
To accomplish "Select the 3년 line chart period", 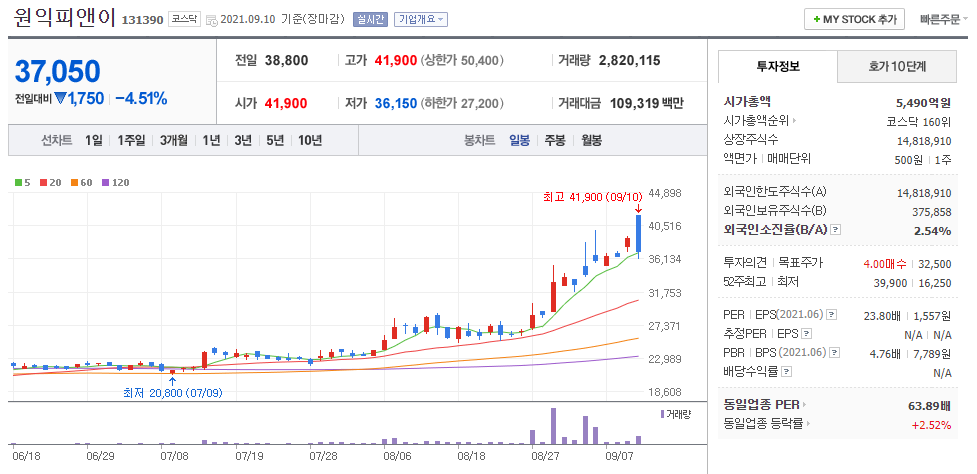I will [x=243, y=140].
